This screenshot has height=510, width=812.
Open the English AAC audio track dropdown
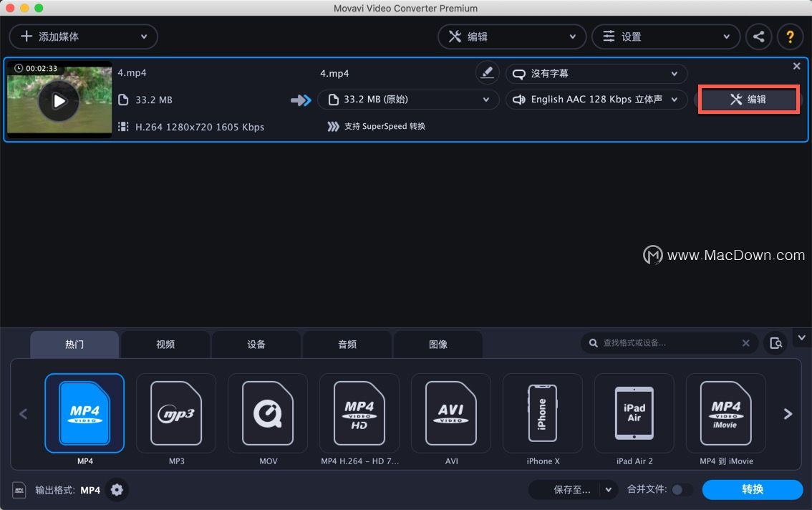click(x=596, y=100)
